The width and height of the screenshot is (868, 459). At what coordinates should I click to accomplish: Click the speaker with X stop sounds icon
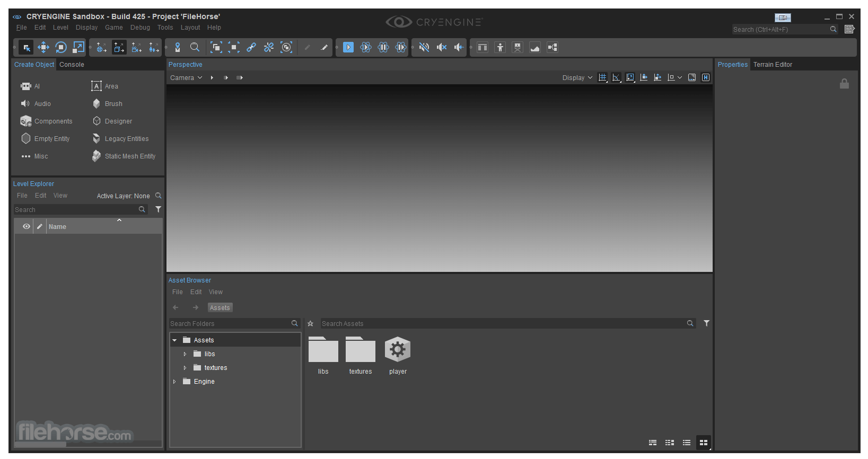(442, 48)
